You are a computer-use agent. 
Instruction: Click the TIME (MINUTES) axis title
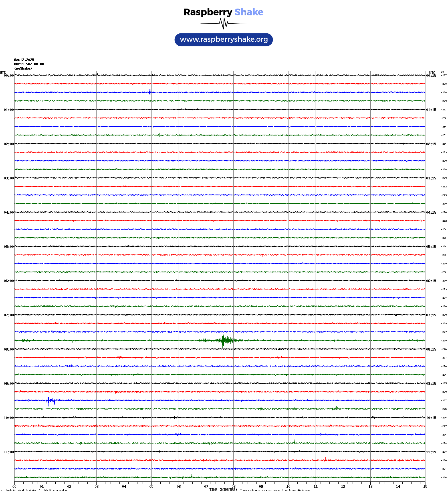pos(223,490)
